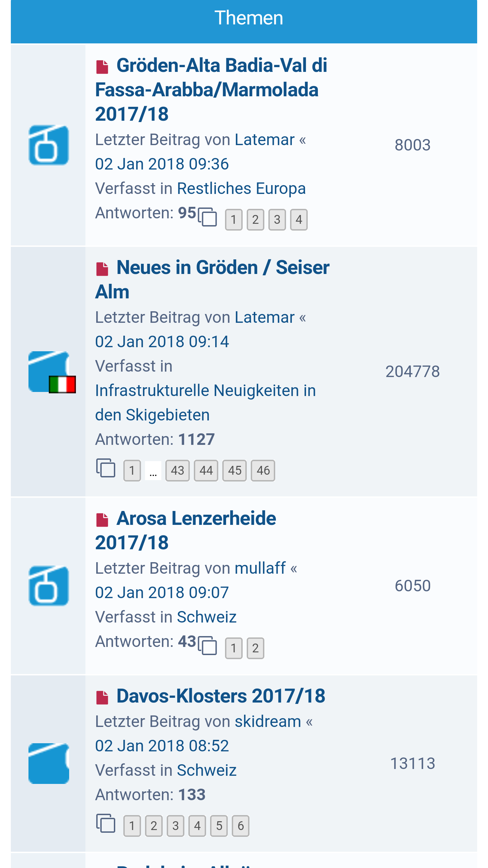
Task: Open page 6 of Davos-Klosters topic
Action: pos(241,826)
